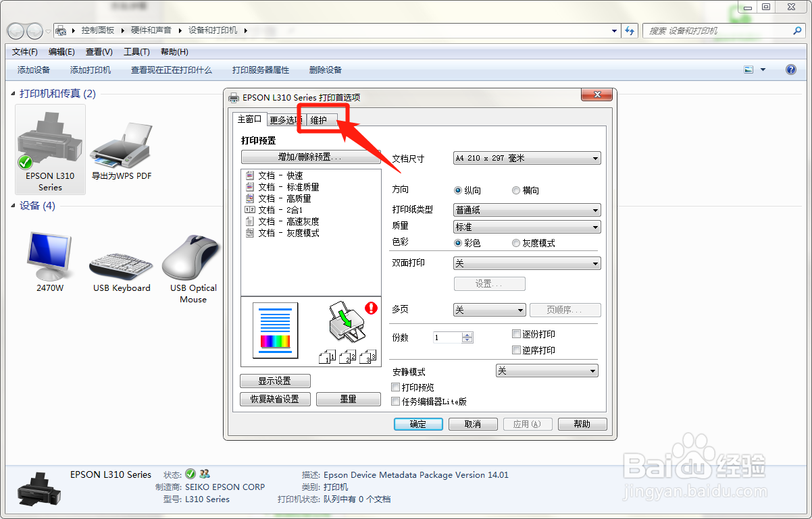The image size is (812, 519).
Task: Click the red error warning icon in preview
Action: [x=371, y=308]
